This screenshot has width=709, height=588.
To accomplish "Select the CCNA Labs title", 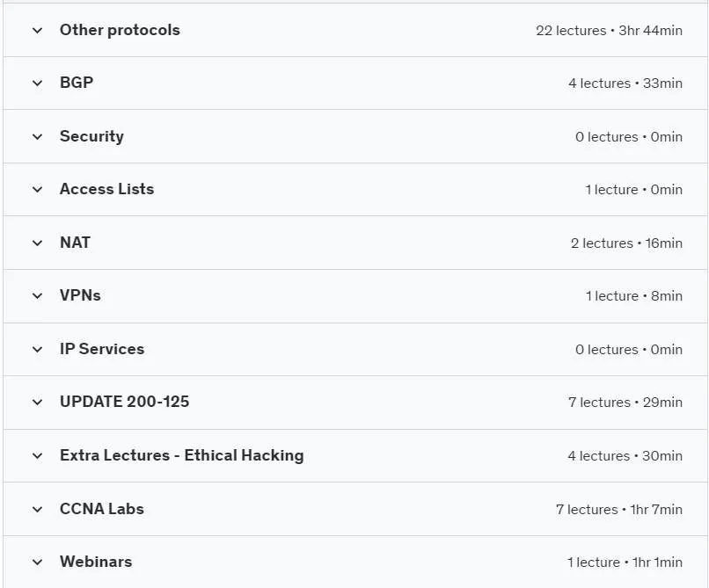I will click(102, 509).
